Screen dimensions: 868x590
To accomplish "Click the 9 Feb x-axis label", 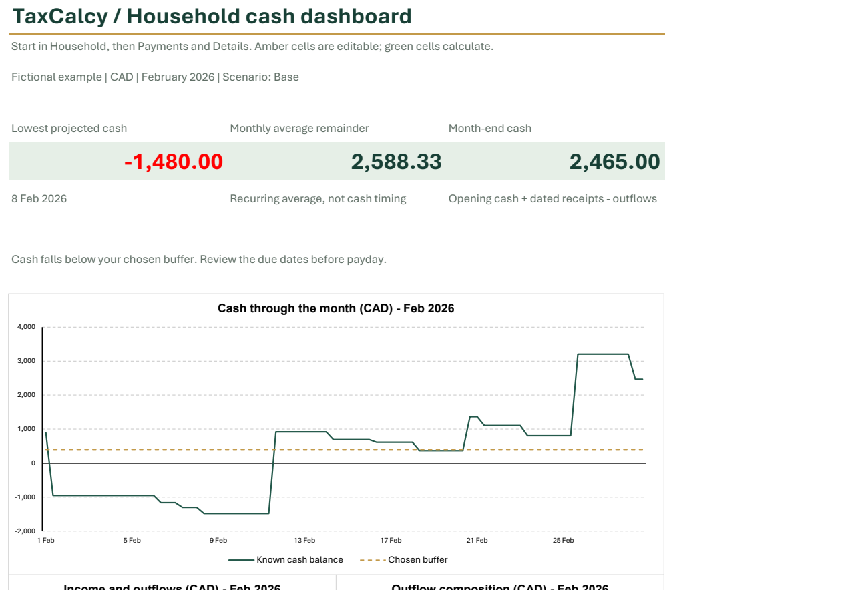I will click(218, 541).
